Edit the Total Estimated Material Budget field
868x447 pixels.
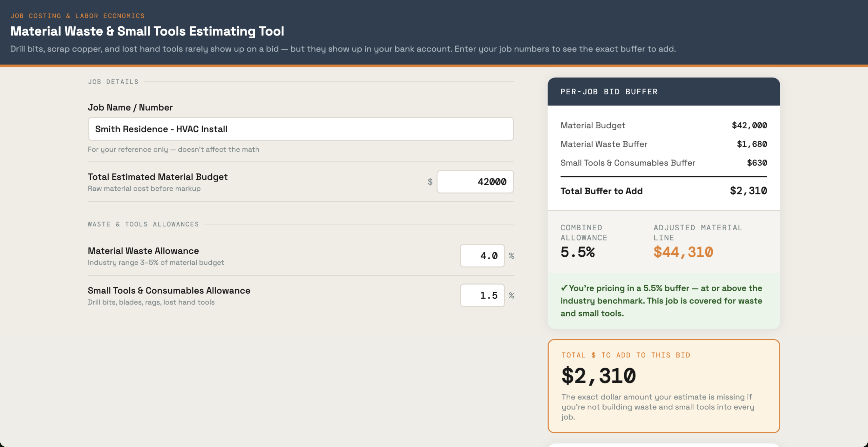tap(475, 182)
